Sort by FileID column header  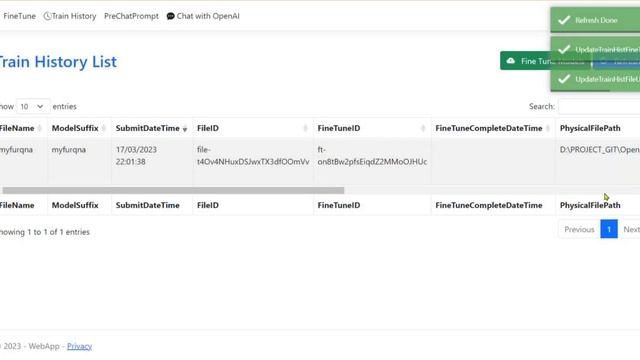253,128
